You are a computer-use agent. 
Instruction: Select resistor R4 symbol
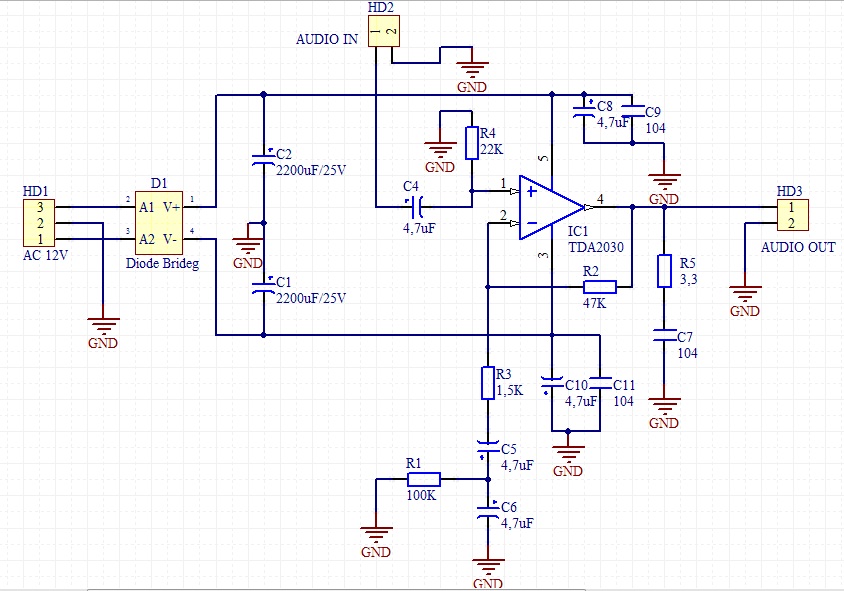(472, 143)
